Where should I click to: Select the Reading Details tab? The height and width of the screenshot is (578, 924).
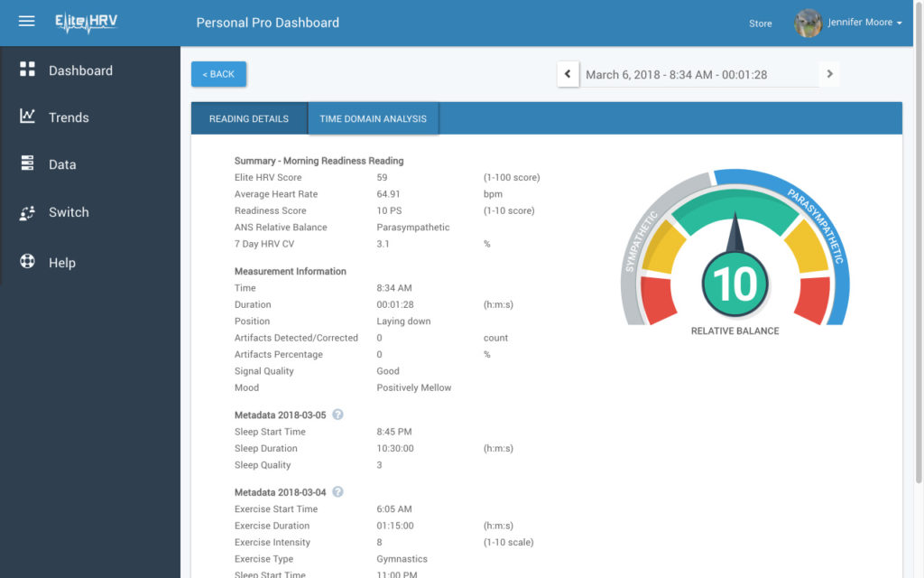tap(248, 117)
